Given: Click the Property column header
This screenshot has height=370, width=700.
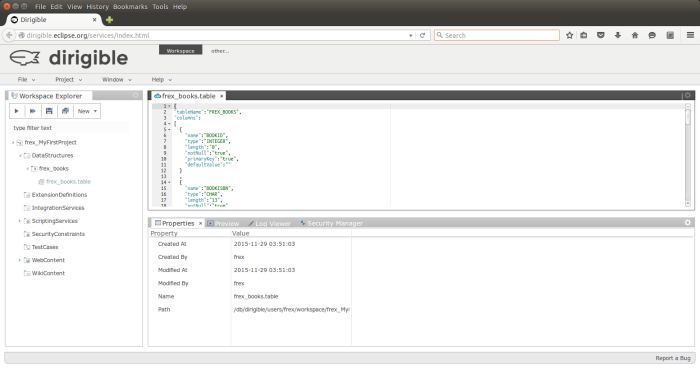Looking at the screenshot, I should coord(164,233).
